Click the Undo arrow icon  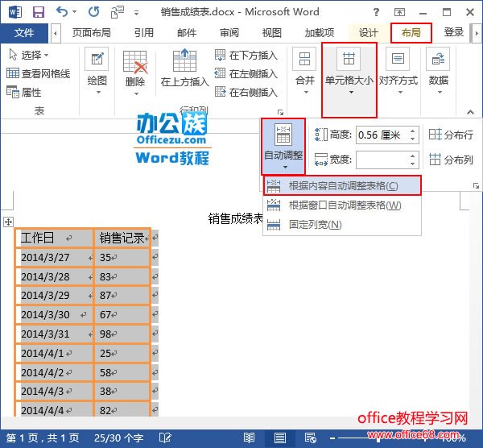(x=62, y=12)
